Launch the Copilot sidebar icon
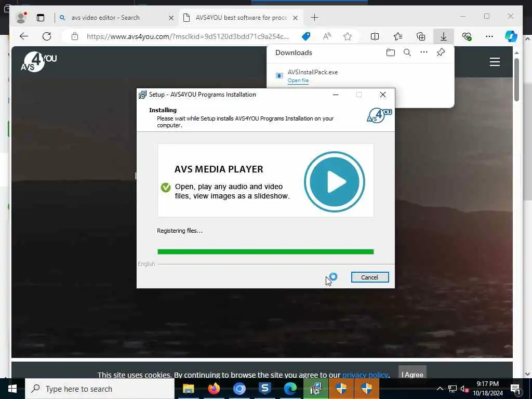The image size is (532, 399). [511, 36]
